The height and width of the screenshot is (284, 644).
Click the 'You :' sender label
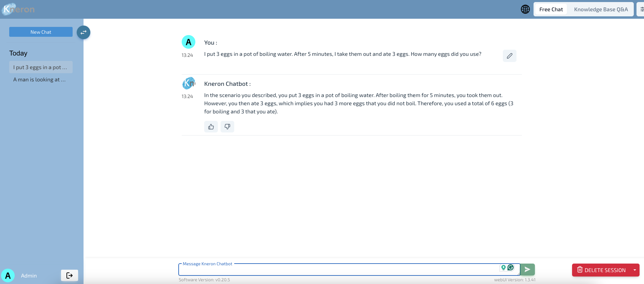(211, 43)
